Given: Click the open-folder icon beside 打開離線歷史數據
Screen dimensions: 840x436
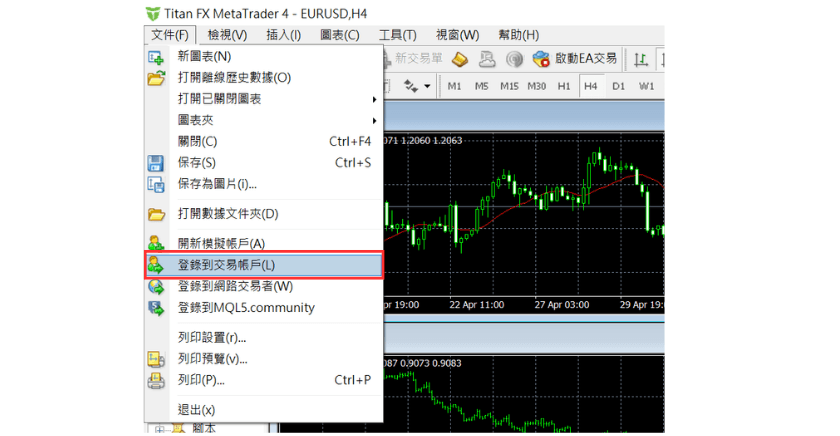Looking at the screenshot, I should tap(156, 78).
